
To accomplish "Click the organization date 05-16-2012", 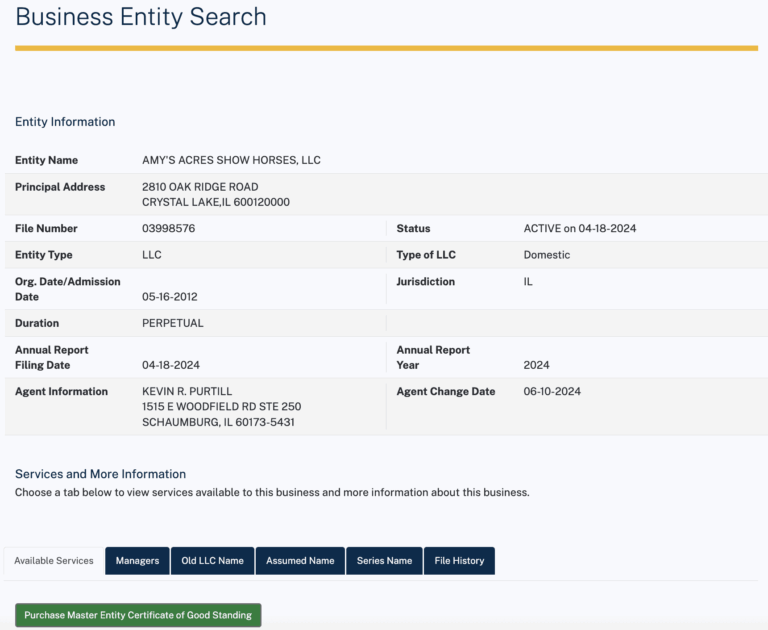I will (x=170, y=297).
